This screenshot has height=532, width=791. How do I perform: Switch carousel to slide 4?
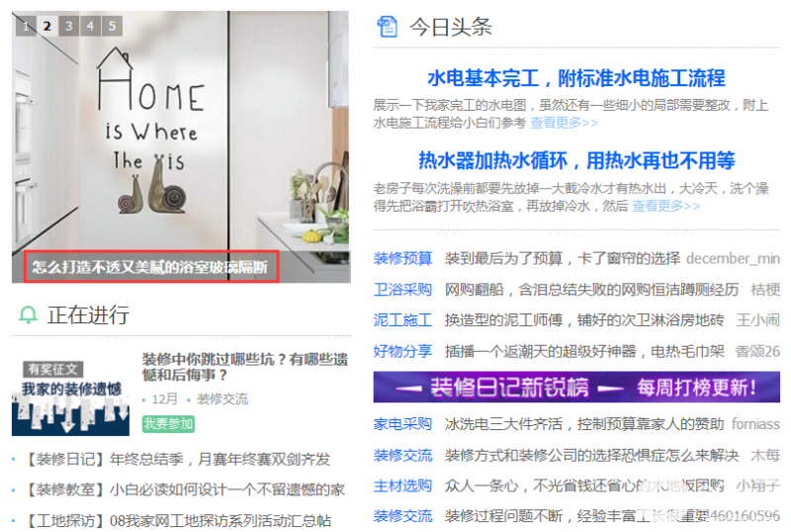pyautogui.click(x=90, y=26)
